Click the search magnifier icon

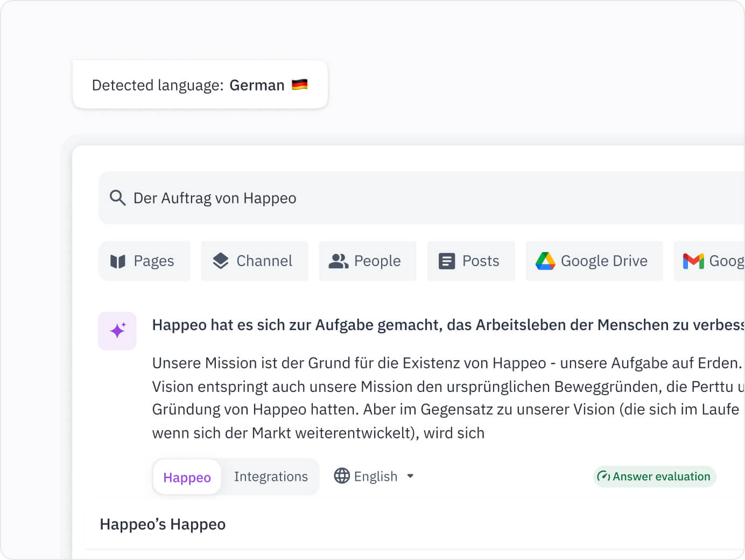(117, 198)
